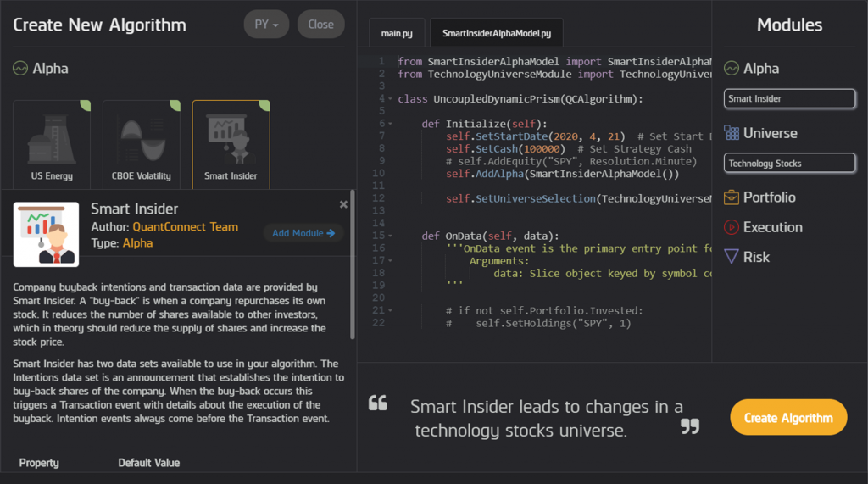Click the Alpha wave icon in left panel
Screen dimensions: 868x484
[x=20, y=68]
